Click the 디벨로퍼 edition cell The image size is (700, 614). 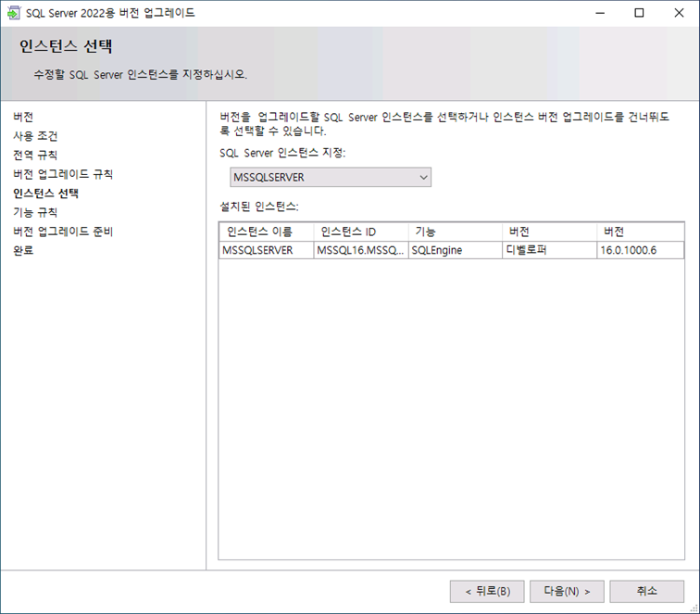[550, 250]
